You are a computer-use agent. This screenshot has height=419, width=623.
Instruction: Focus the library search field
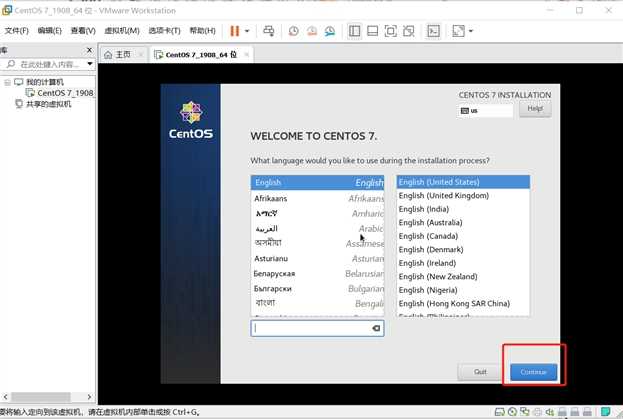click(47, 64)
